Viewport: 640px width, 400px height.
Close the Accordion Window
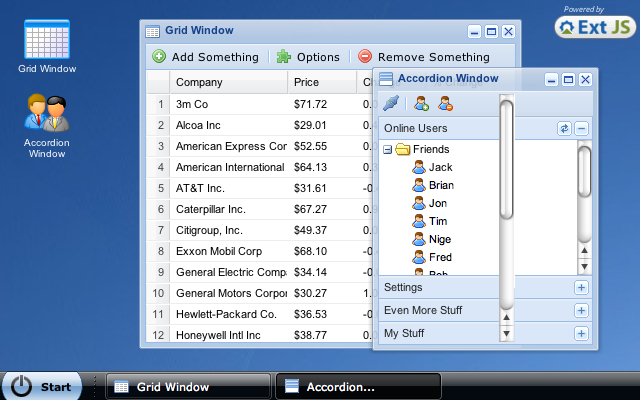tap(585, 80)
